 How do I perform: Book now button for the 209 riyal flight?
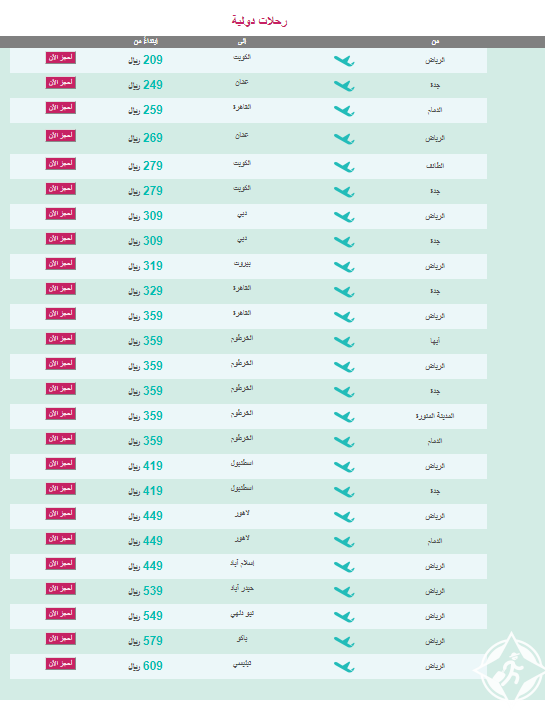(61, 58)
